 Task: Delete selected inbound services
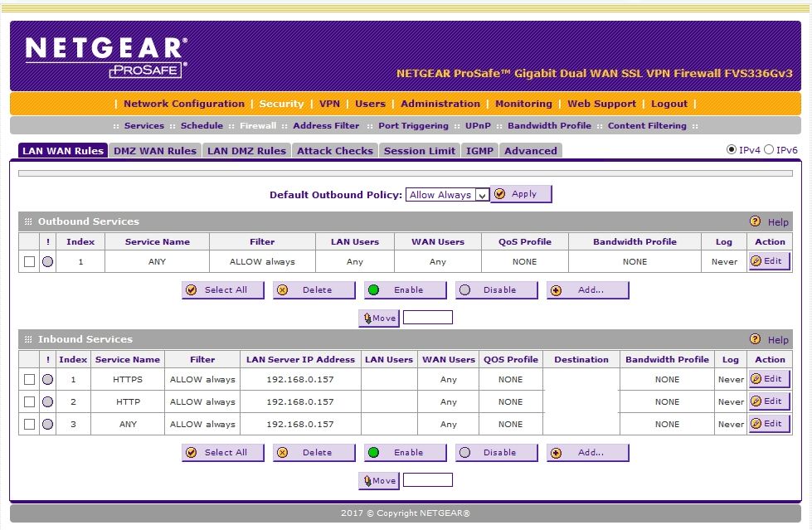coord(314,452)
